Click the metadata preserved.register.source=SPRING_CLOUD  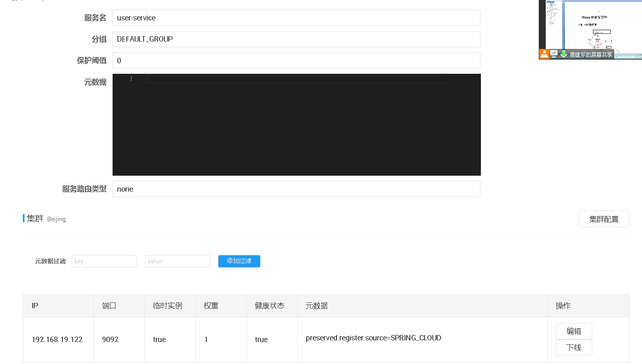click(374, 338)
